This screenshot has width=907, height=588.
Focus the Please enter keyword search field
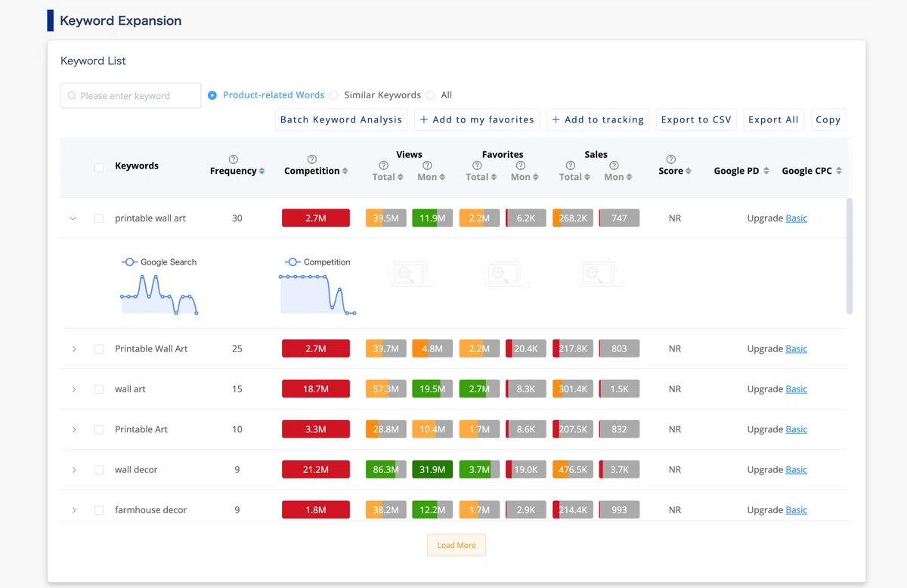tap(131, 96)
